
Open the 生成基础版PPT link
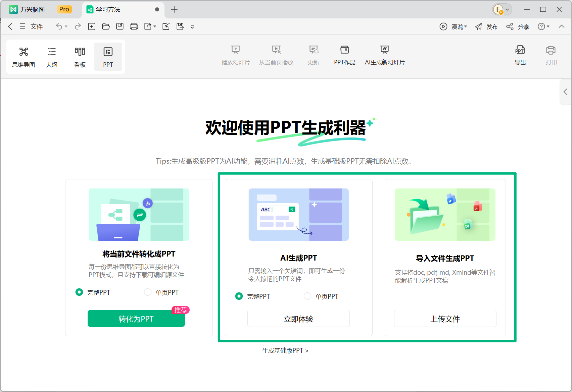click(285, 350)
